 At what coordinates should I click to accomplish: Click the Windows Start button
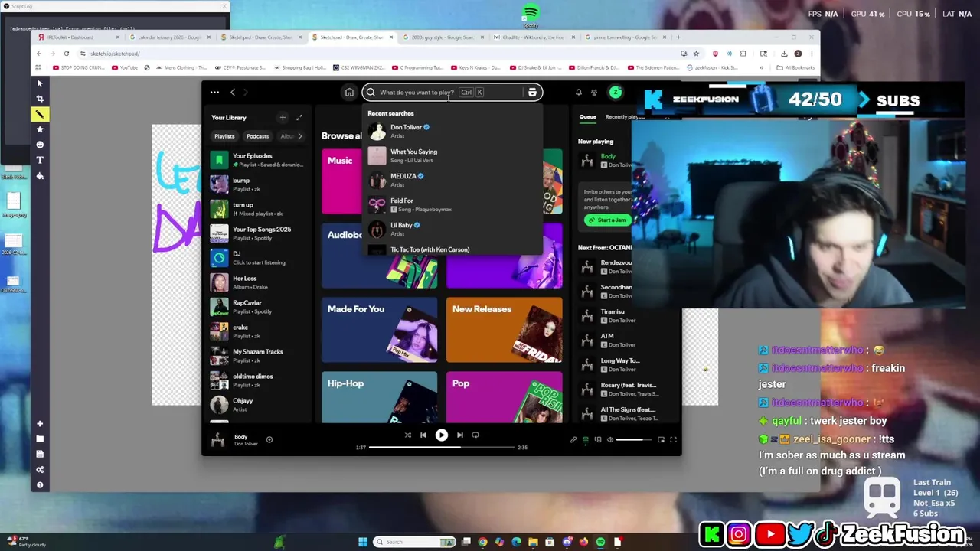point(363,542)
